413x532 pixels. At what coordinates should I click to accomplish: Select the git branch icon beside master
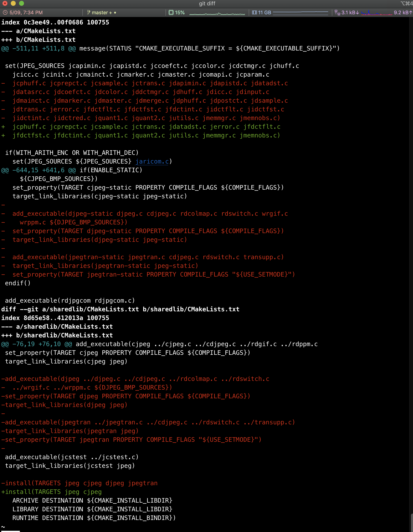click(89, 12)
